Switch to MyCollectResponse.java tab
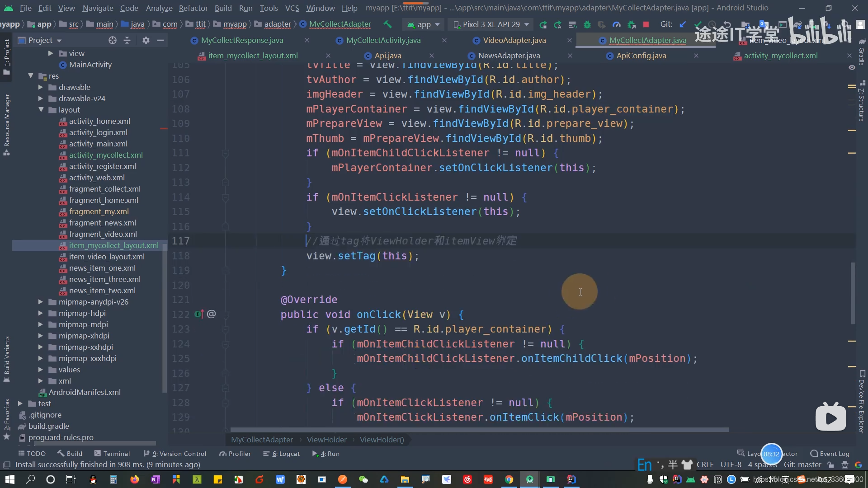This screenshot has height=488, width=868. point(242,40)
